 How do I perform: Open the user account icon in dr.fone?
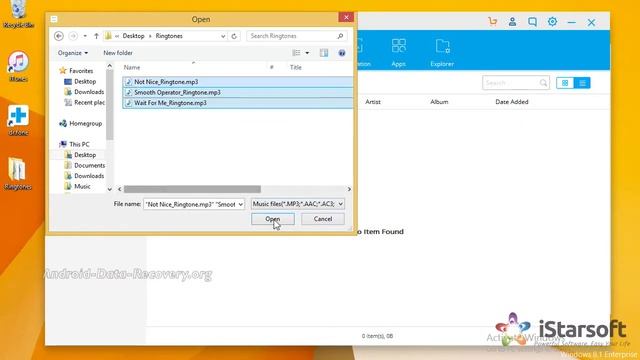[512, 22]
